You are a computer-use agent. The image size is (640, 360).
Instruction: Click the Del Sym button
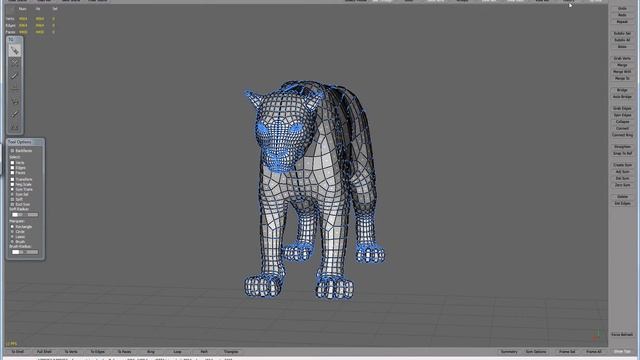click(x=622, y=178)
